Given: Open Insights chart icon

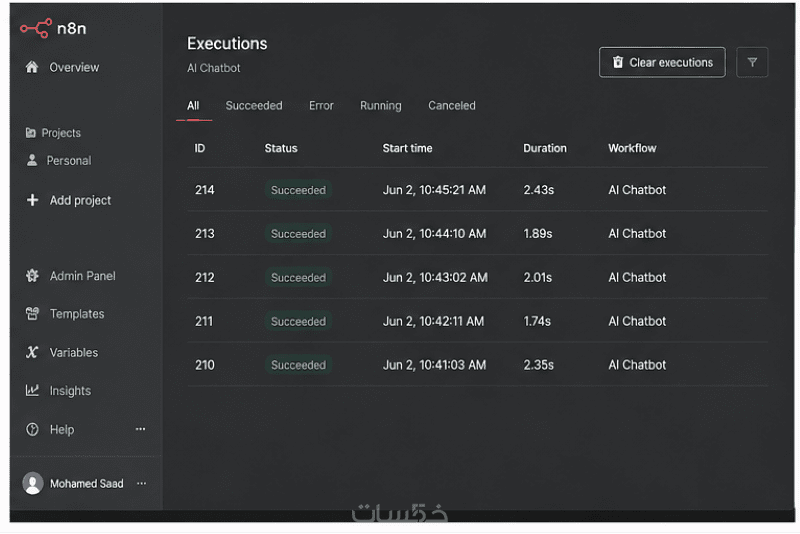Looking at the screenshot, I should point(32,391).
